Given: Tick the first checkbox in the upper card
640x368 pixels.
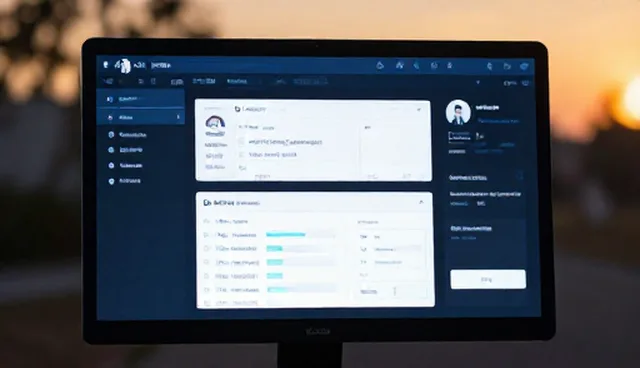Looking at the screenshot, I should [x=241, y=142].
